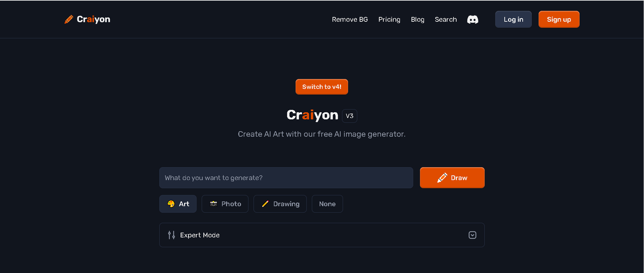This screenshot has width=644, height=273.
Task: Open the Blog link
Action: pos(418,20)
